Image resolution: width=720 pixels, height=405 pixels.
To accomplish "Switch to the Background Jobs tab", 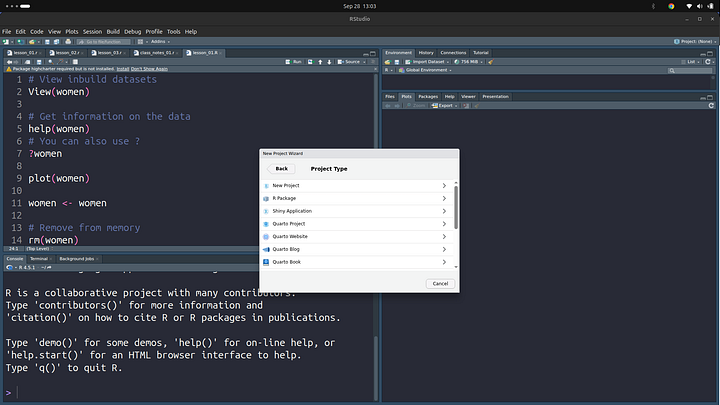I will point(77,259).
